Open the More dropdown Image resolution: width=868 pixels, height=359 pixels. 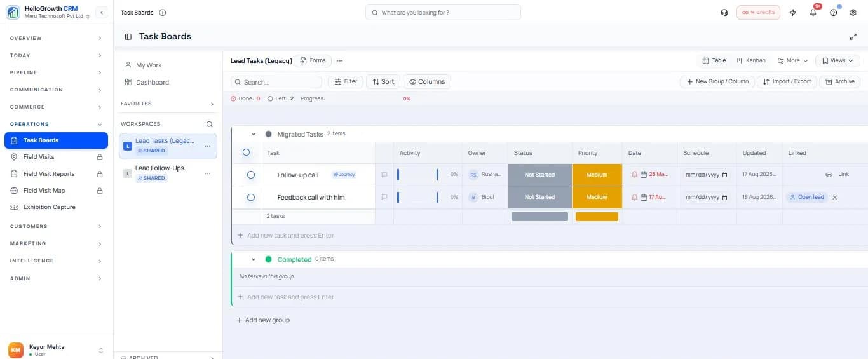[x=792, y=61]
